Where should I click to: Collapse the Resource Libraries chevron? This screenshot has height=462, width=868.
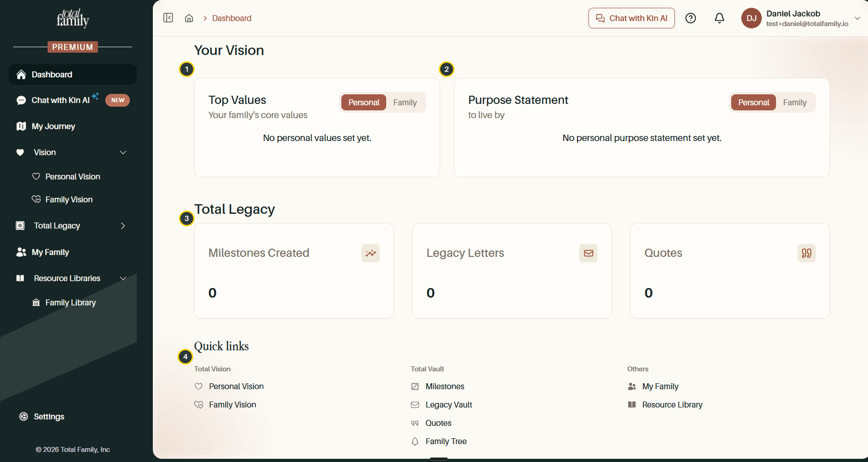click(x=123, y=278)
